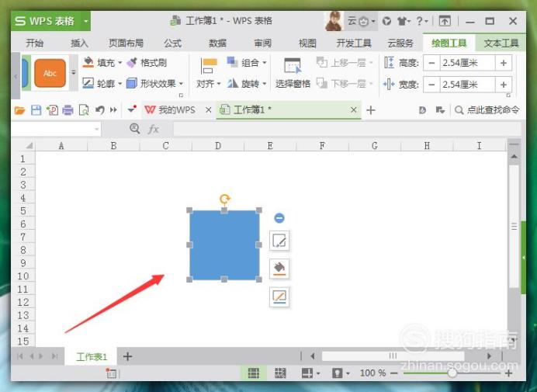Click the 宽度 width input field

tap(467, 85)
